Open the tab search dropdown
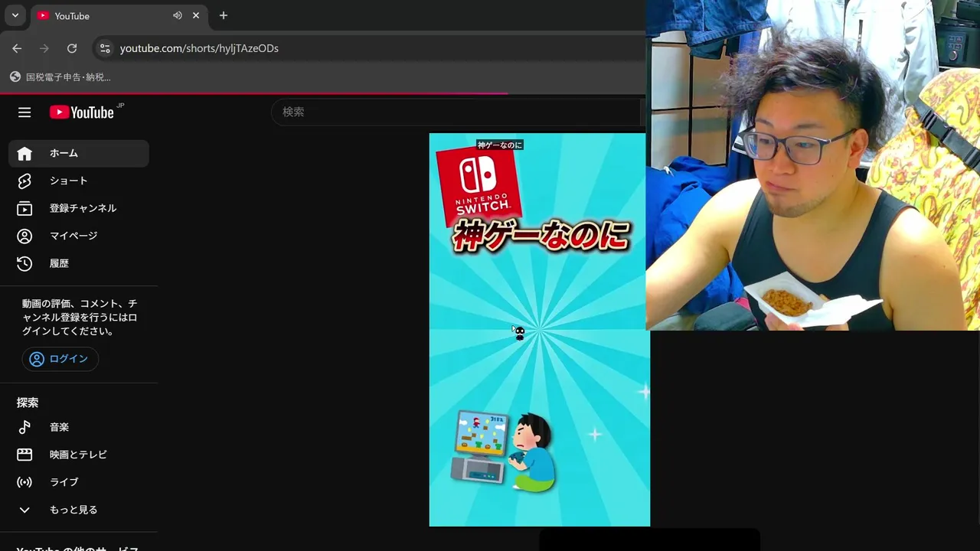The width and height of the screenshot is (980, 551). tap(15, 15)
